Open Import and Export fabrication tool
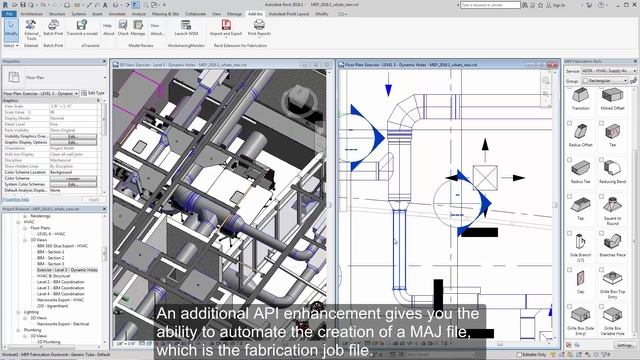 pos(226,28)
